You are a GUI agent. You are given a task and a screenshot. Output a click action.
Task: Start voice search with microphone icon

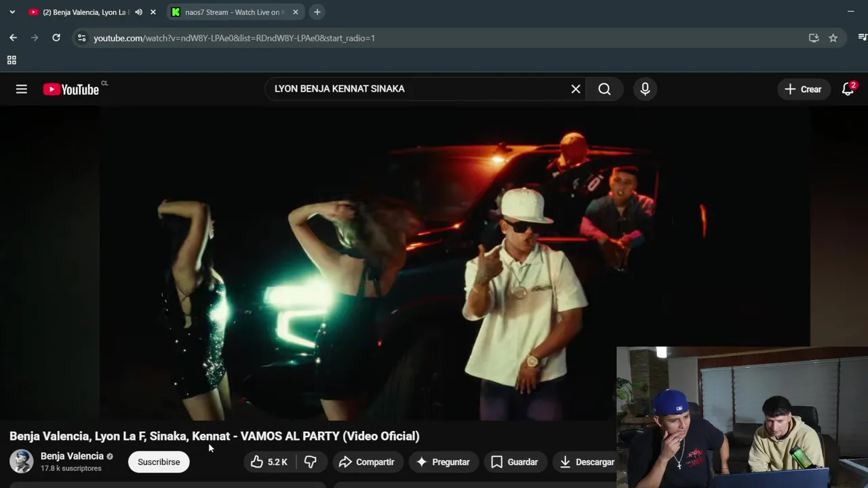point(645,89)
